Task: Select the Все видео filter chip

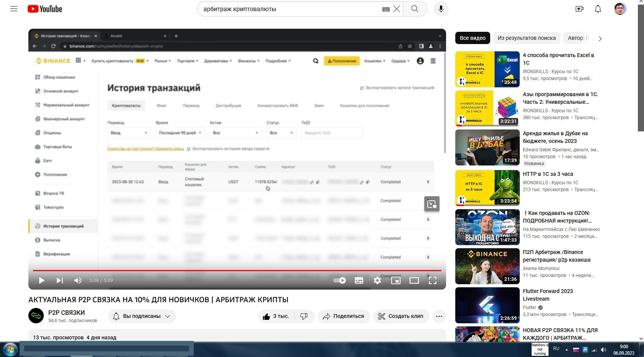Action: coord(473,38)
